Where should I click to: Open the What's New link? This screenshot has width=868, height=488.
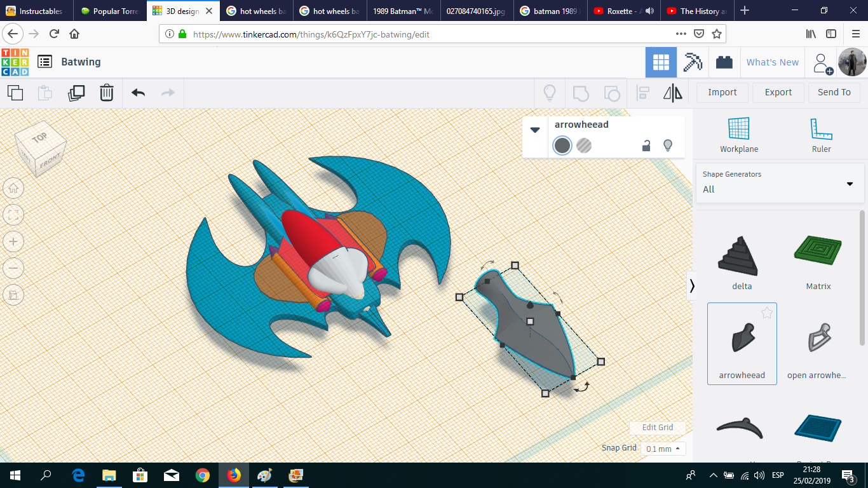(x=773, y=62)
